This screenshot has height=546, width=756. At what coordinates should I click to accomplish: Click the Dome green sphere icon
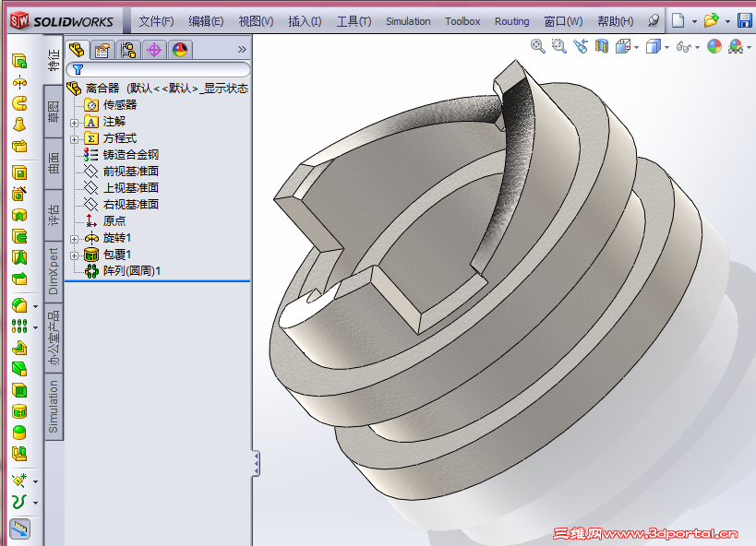(x=19, y=433)
